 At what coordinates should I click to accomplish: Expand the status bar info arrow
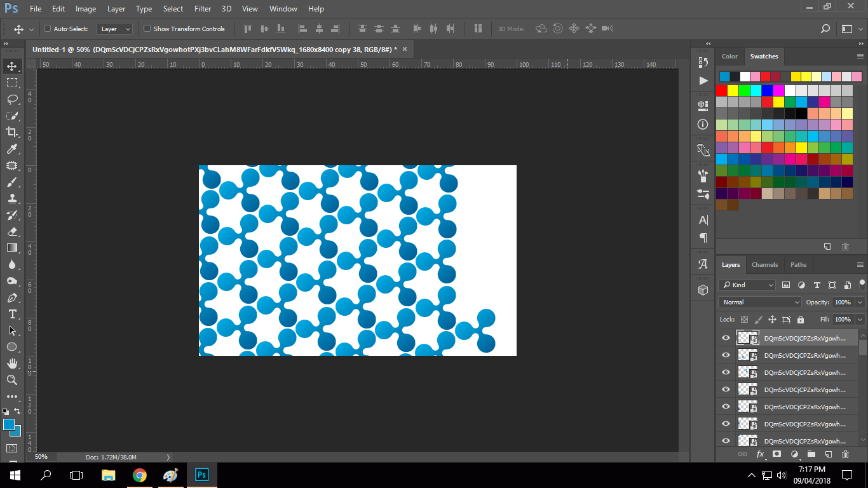[168, 457]
